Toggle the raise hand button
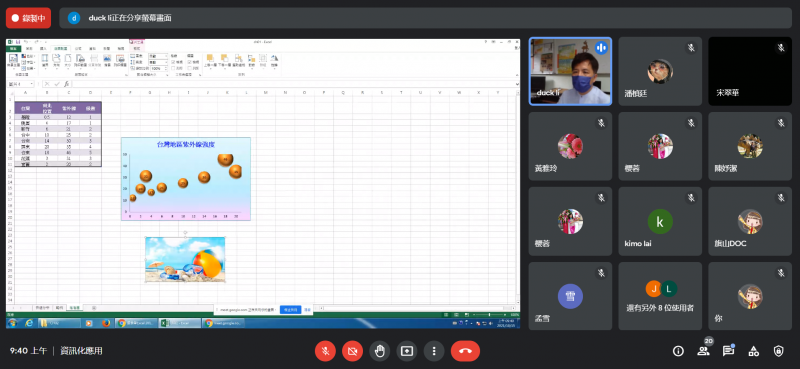Screen dimensions: 800x369 pyautogui.click(x=380, y=351)
